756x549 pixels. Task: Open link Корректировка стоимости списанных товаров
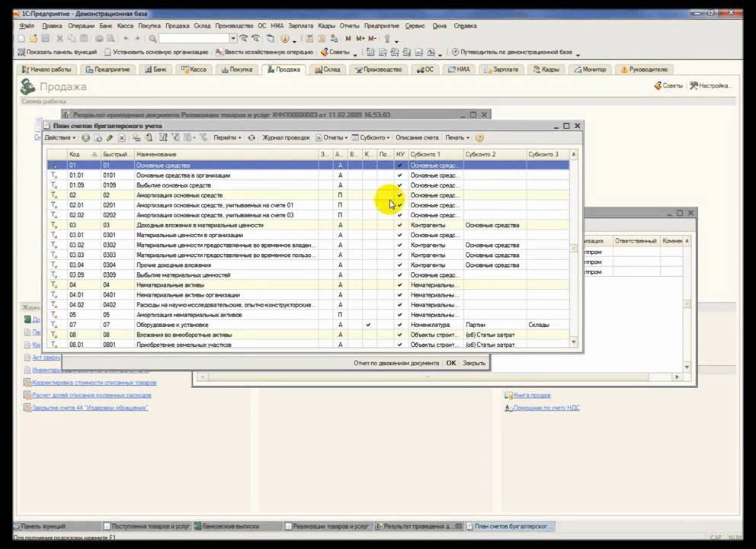[x=94, y=383]
